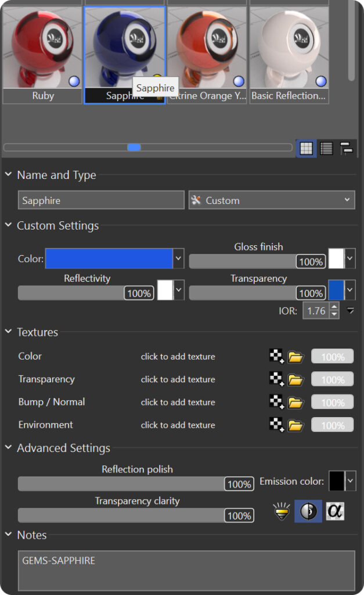Switch to list view mode

(327, 148)
